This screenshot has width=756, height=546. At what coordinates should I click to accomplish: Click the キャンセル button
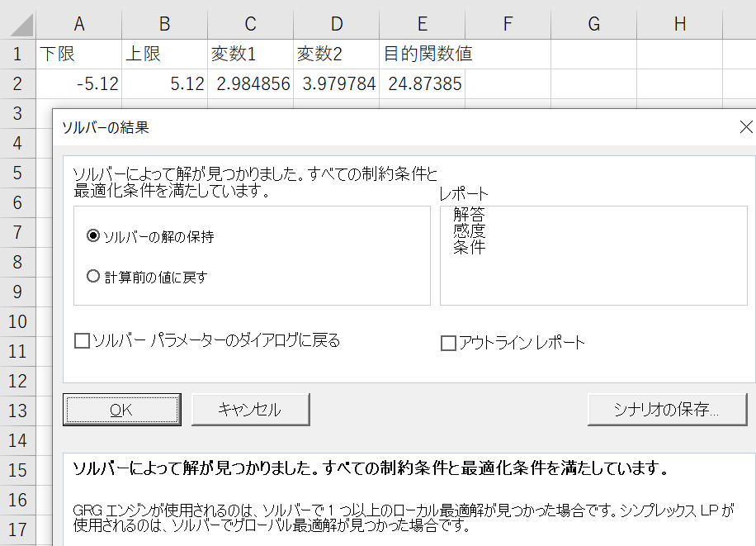(250, 409)
